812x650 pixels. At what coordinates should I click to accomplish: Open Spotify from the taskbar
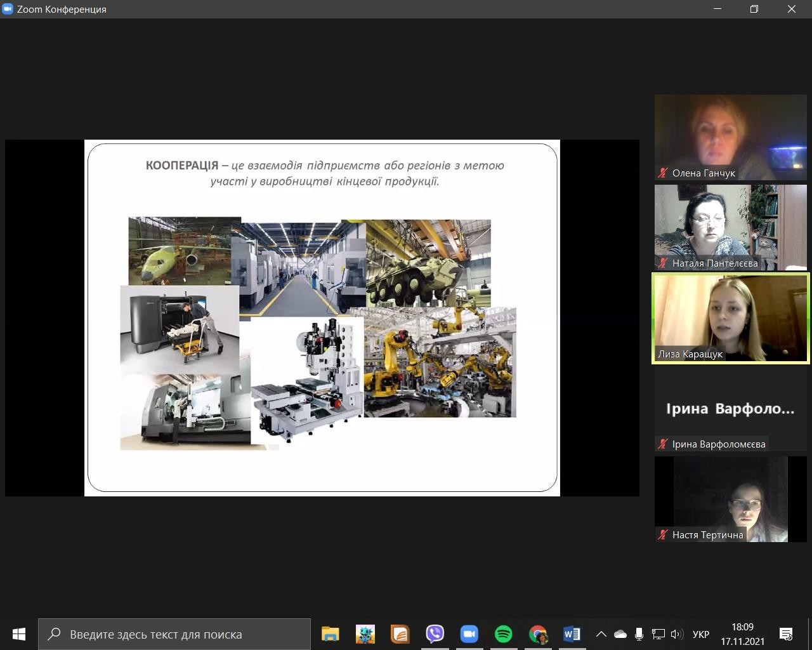click(504, 633)
